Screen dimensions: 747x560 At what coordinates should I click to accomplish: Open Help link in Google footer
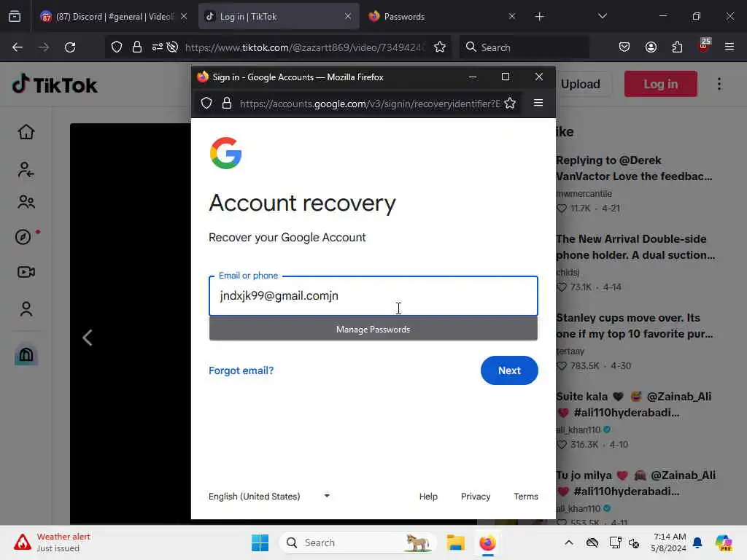tap(428, 496)
